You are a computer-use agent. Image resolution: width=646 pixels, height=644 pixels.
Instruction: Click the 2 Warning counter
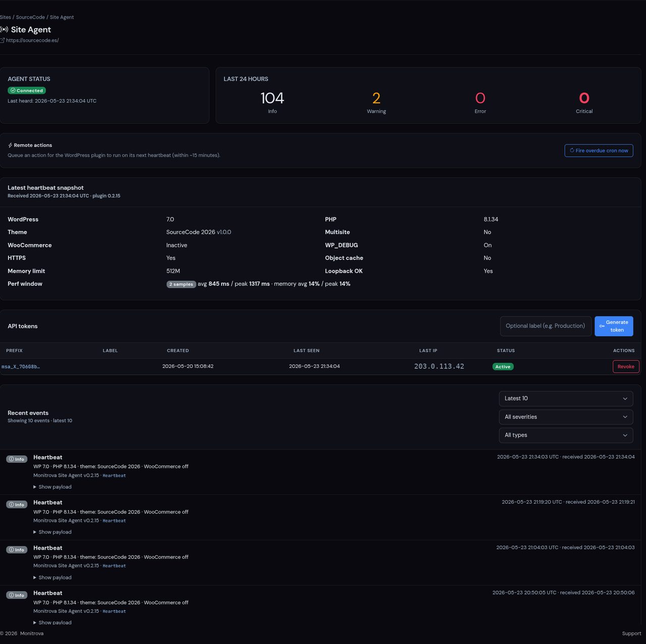[376, 102]
